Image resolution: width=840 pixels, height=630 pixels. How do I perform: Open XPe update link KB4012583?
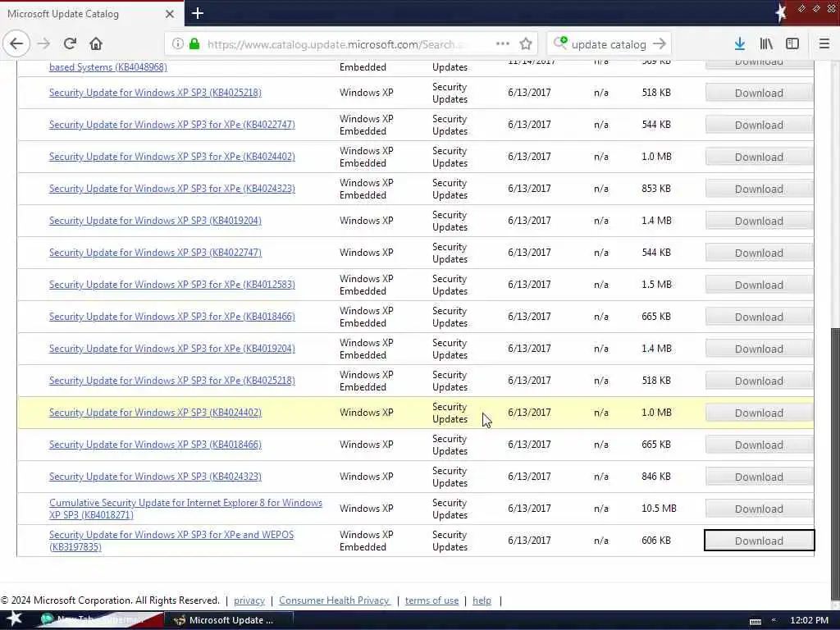coord(172,285)
